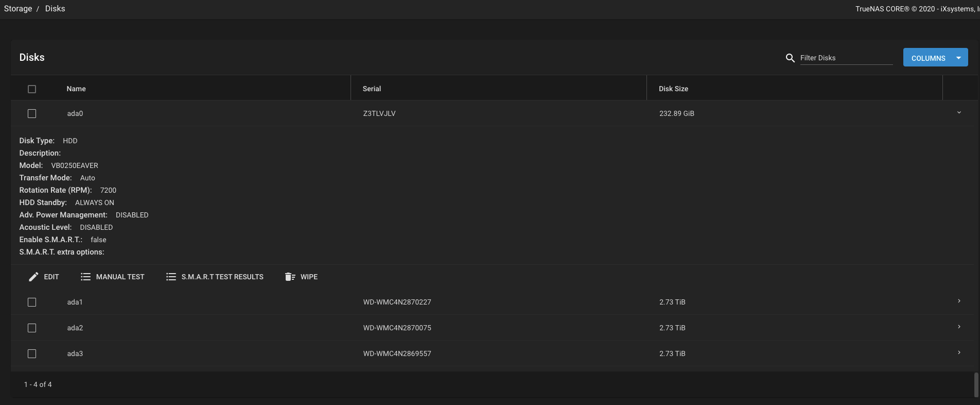
Task: Collapse the ada0 disk details chevron
Action: [x=959, y=113]
